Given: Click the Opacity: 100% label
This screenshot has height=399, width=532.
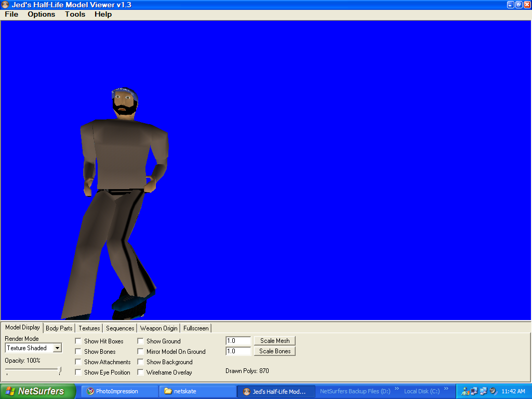Looking at the screenshot, I should pos(22,361).
